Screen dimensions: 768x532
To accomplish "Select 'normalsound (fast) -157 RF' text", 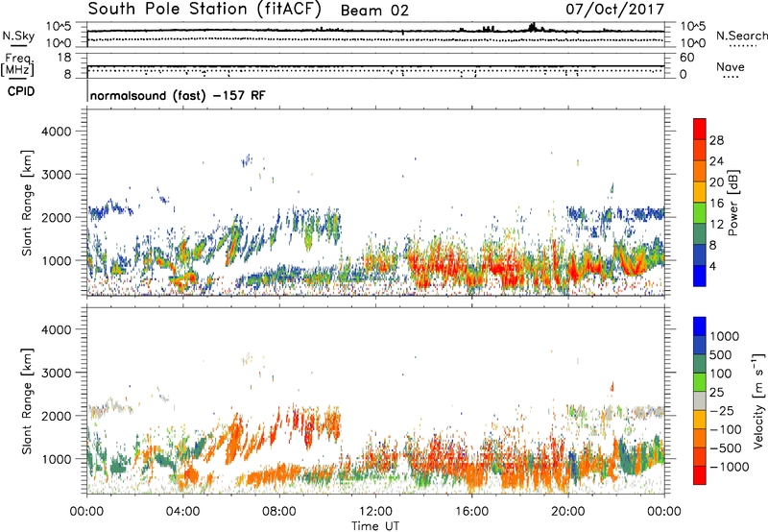I will (x=178, y=95).
